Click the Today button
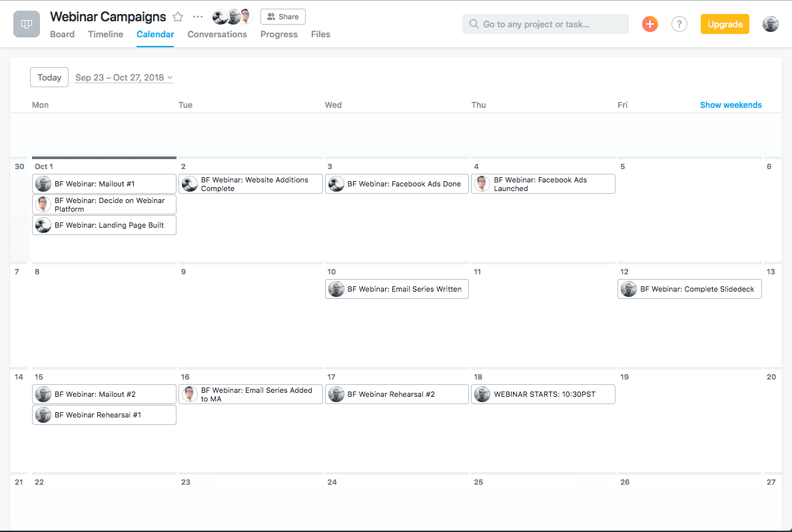 tap(49, 78)
